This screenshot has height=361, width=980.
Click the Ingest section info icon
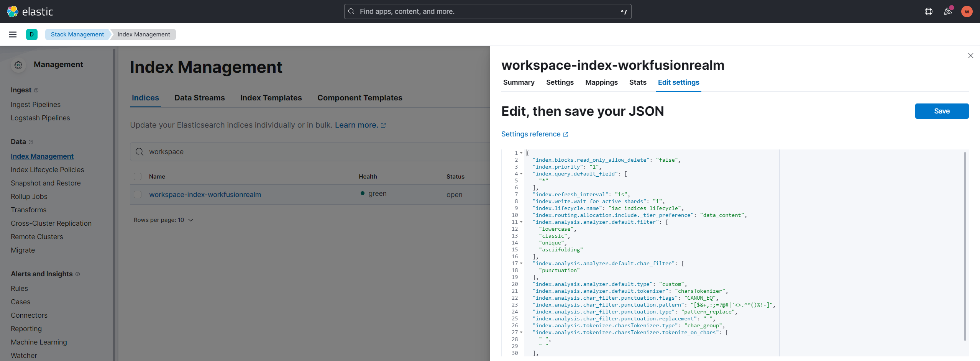point(36,90)
